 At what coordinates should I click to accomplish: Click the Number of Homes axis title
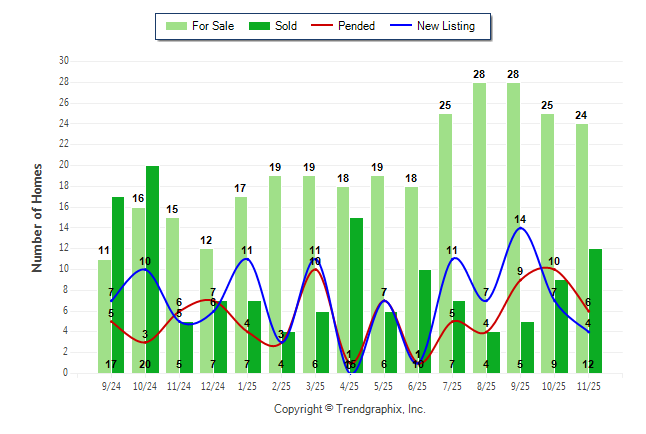click(x=38, y=217)
